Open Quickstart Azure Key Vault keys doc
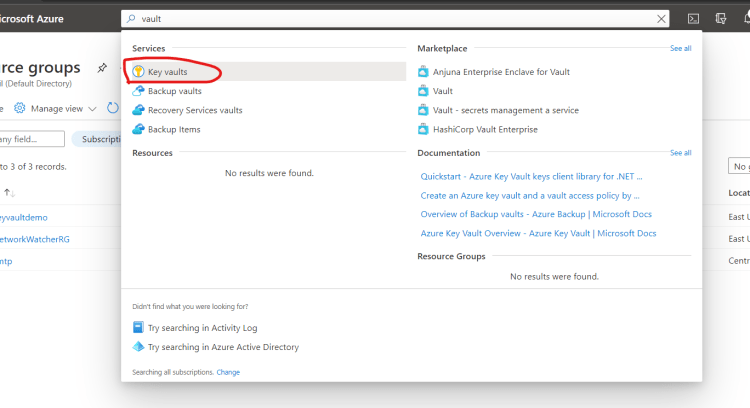 click(x=531, y=176)
